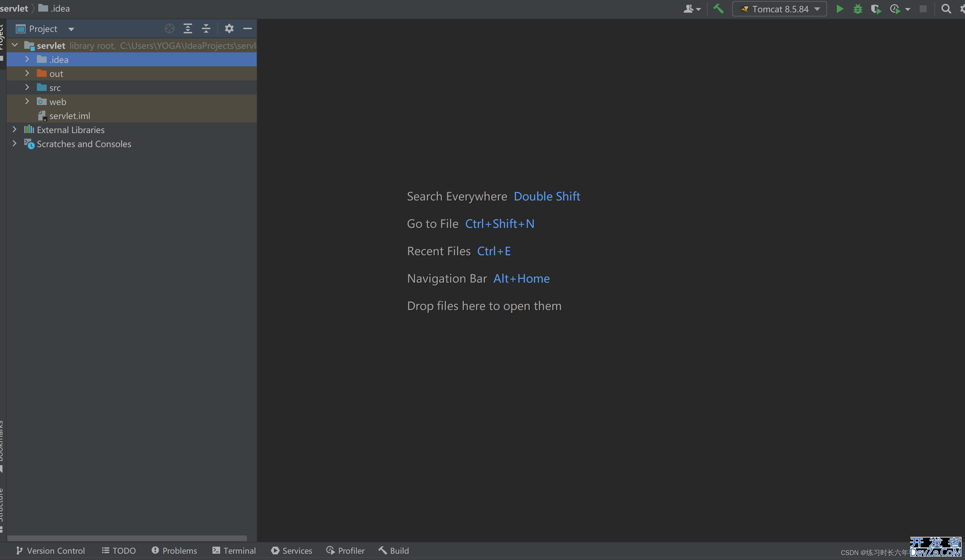Viewport: 965px width, 560px height.
Task: Open Project panel settings gear
Action: point(229,28)
